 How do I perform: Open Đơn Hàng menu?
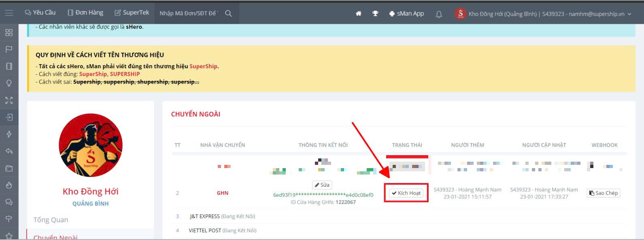tap(85, 13)
